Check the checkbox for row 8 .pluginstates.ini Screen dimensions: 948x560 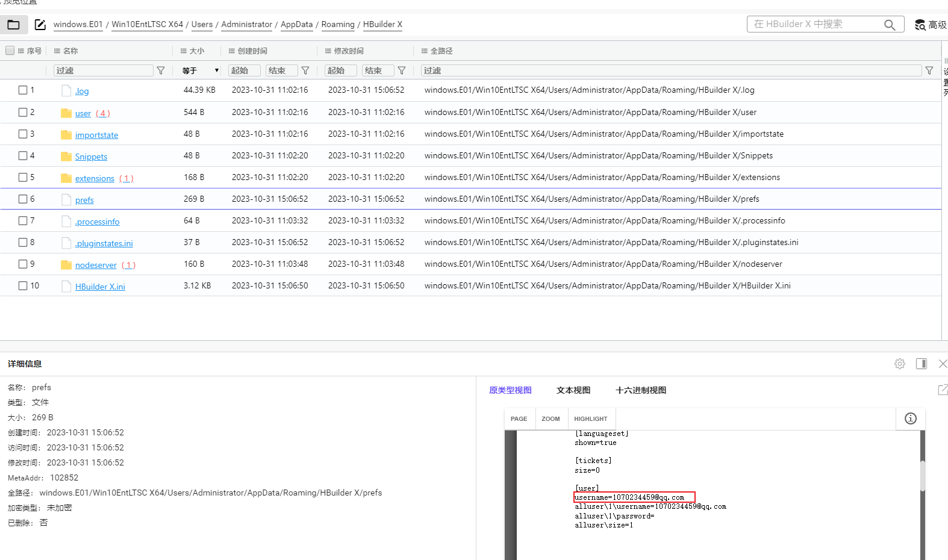tap(23, 242)
